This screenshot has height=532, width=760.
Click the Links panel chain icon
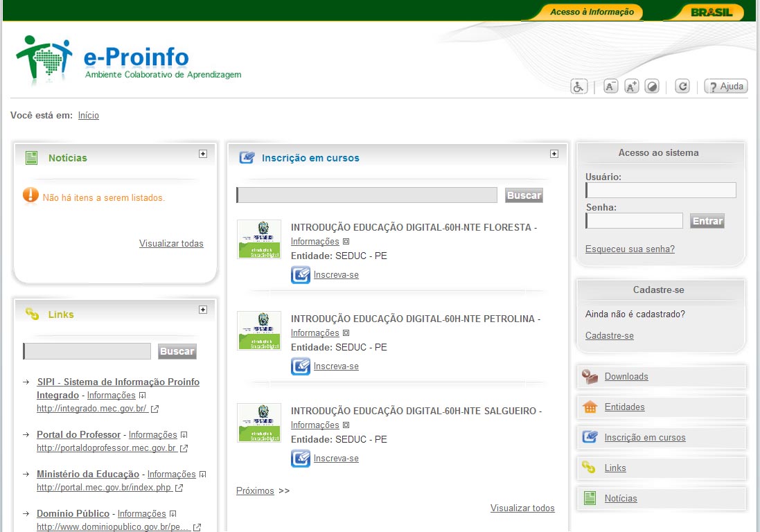[32, 314]
